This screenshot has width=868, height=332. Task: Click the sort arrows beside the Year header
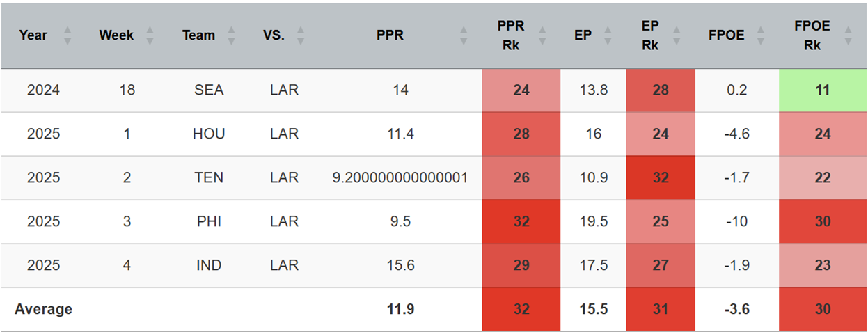pos(68,35)
